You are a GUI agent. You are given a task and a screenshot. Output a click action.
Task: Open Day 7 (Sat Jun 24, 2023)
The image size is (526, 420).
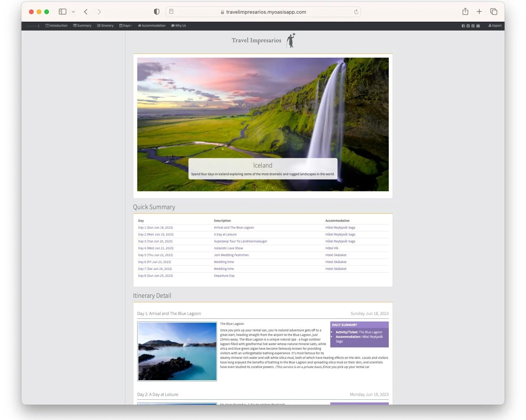155,269
